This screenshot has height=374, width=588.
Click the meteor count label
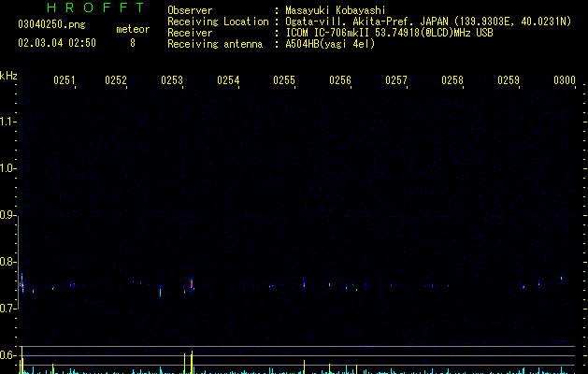pyautogui.click(x=133, y=29)
